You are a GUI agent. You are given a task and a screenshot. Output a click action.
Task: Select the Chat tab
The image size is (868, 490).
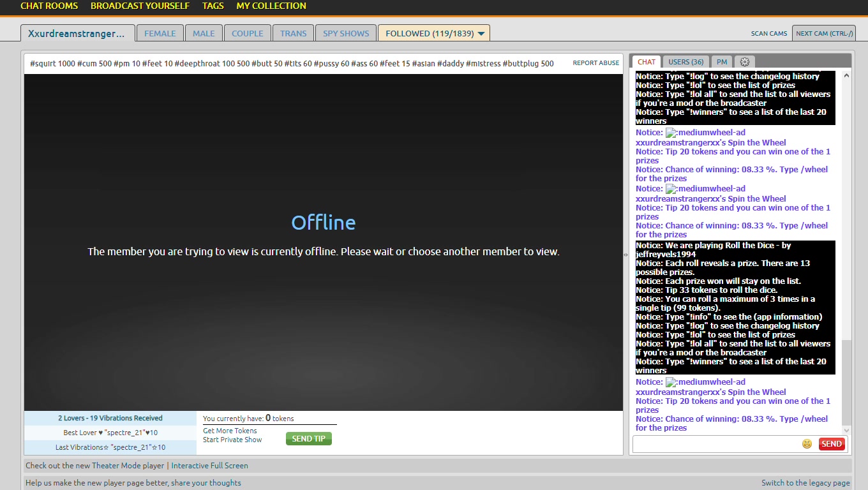click(x=646, y=62)
